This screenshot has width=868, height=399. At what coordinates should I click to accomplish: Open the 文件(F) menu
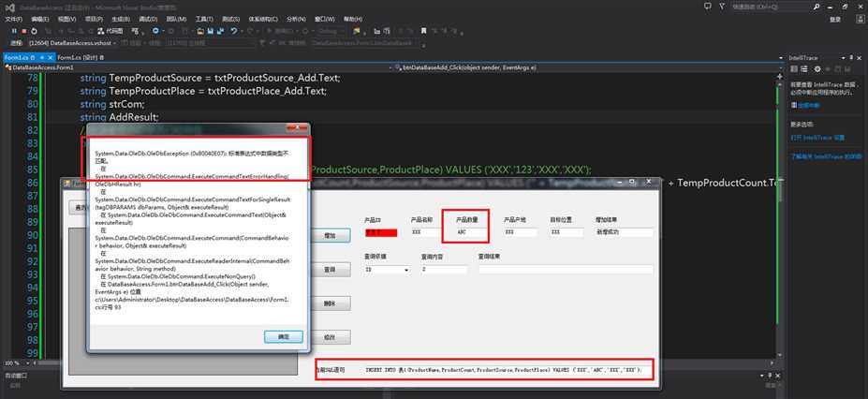13,19
